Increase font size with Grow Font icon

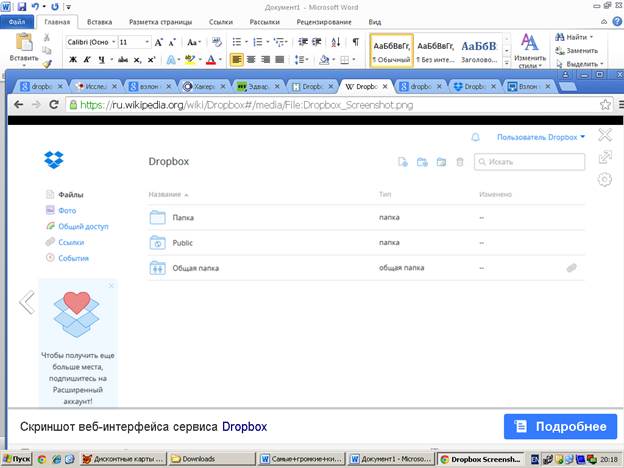[x=158, y=42]
